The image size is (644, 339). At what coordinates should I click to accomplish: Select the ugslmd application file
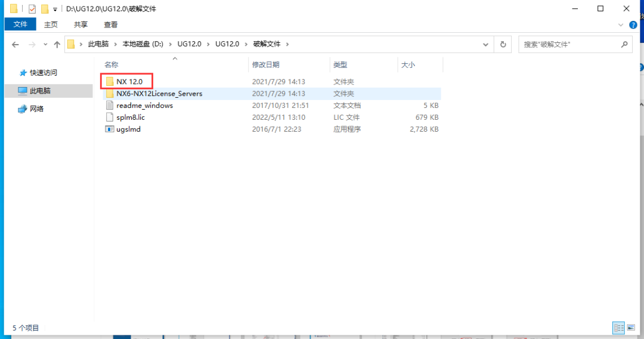[128, 129]
